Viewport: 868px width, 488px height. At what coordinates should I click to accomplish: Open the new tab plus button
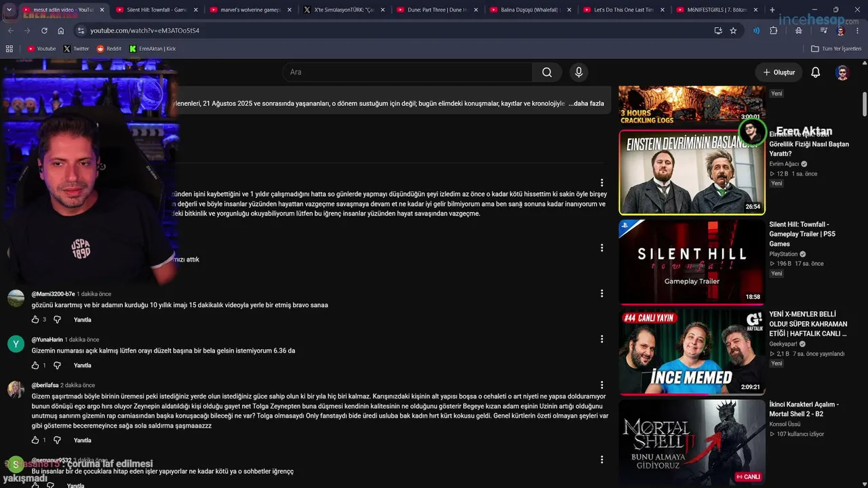pos(772,10)
